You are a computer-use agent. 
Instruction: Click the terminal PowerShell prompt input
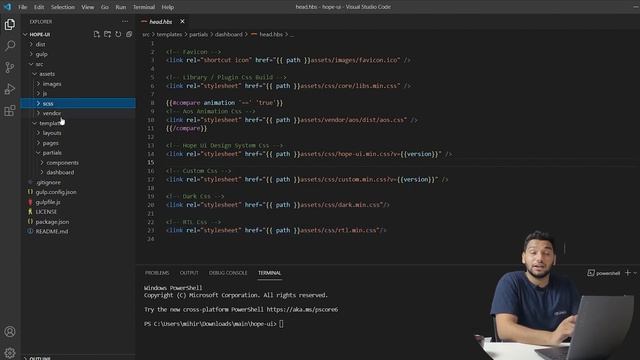[281, 324]
